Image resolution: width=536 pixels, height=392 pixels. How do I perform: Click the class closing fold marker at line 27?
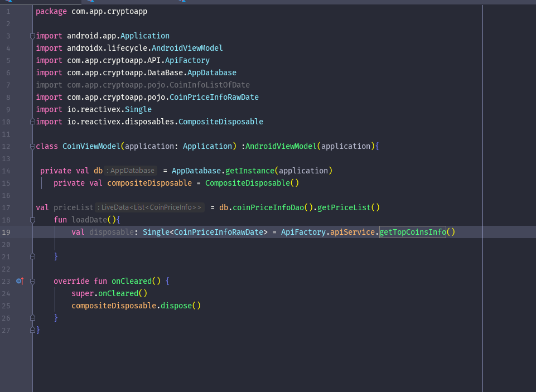click(32, 330)
